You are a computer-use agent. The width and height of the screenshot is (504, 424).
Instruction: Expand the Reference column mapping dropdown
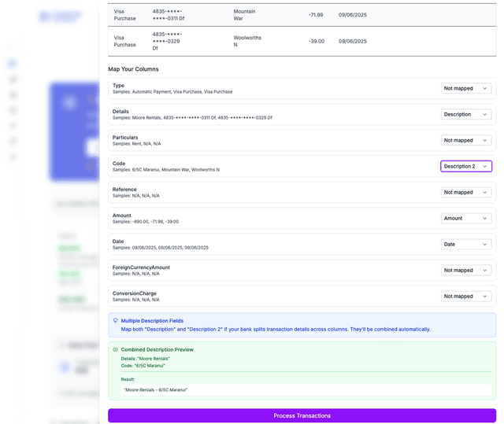point(465,192)
